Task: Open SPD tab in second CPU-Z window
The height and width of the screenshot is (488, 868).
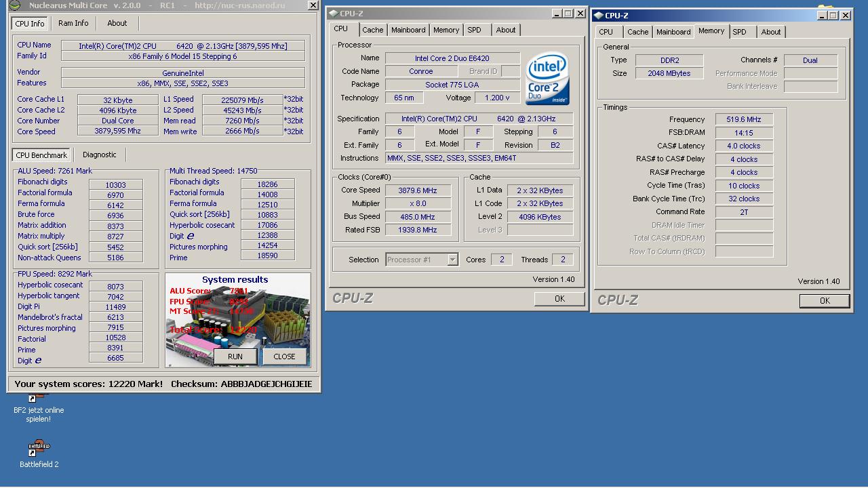Action: click(x=740, y=32)
